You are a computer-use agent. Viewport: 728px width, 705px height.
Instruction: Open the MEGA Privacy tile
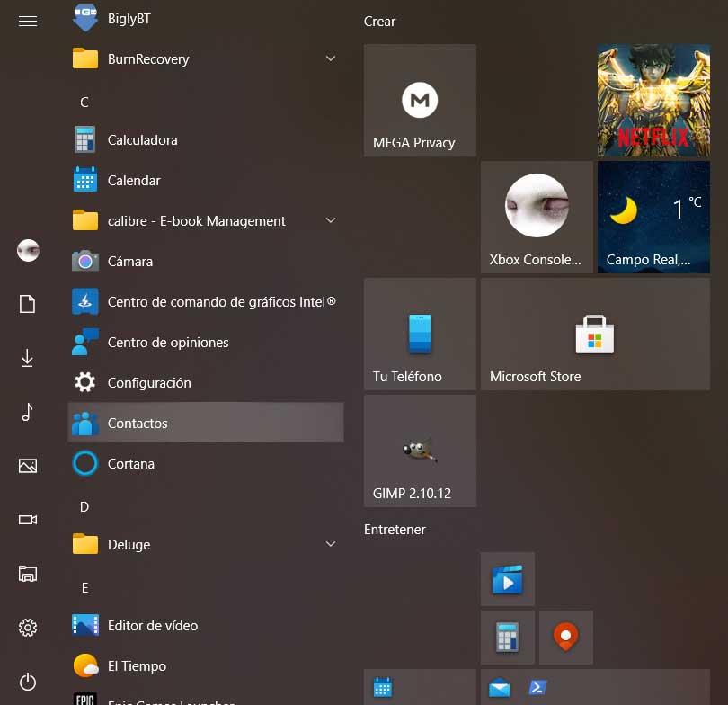tap(420, 101)
